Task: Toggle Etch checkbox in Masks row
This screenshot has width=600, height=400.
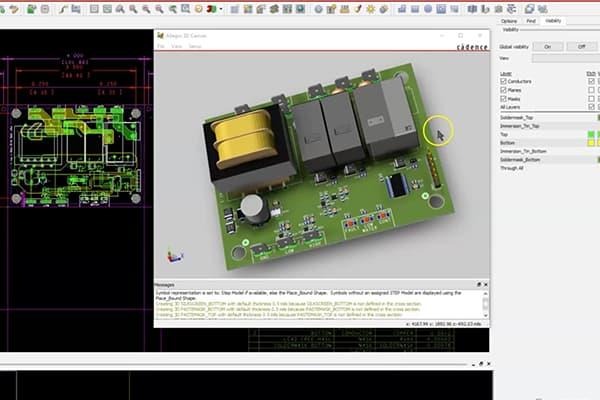Action: (591, 99)
